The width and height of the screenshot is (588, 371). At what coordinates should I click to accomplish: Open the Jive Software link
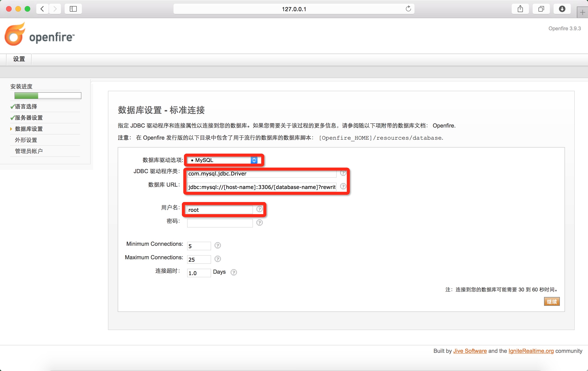pos(470,351)
